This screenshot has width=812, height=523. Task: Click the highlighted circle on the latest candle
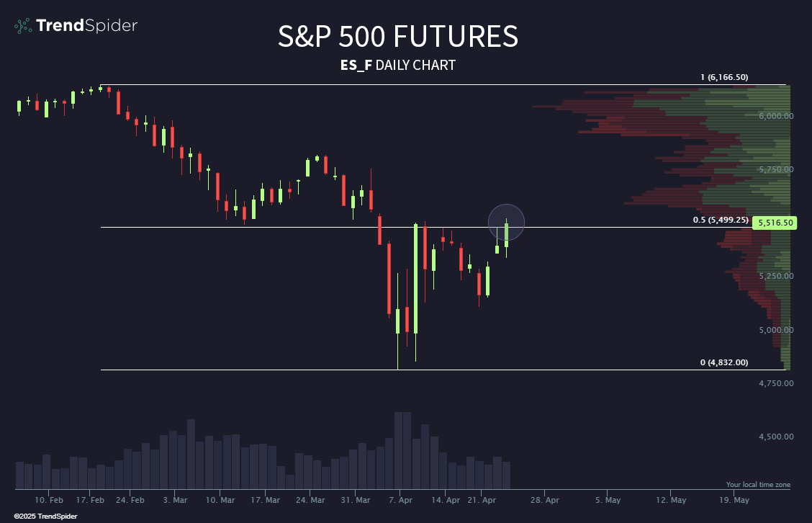click(506, 223)
